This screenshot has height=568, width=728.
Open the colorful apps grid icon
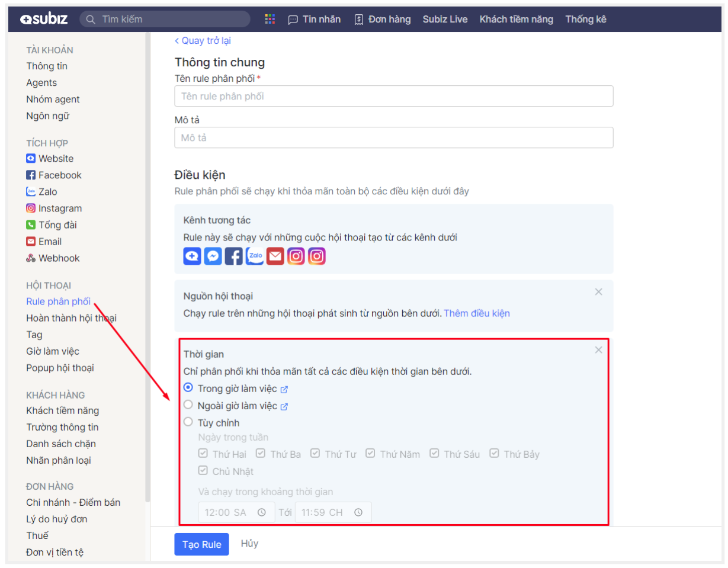point(270,20)
